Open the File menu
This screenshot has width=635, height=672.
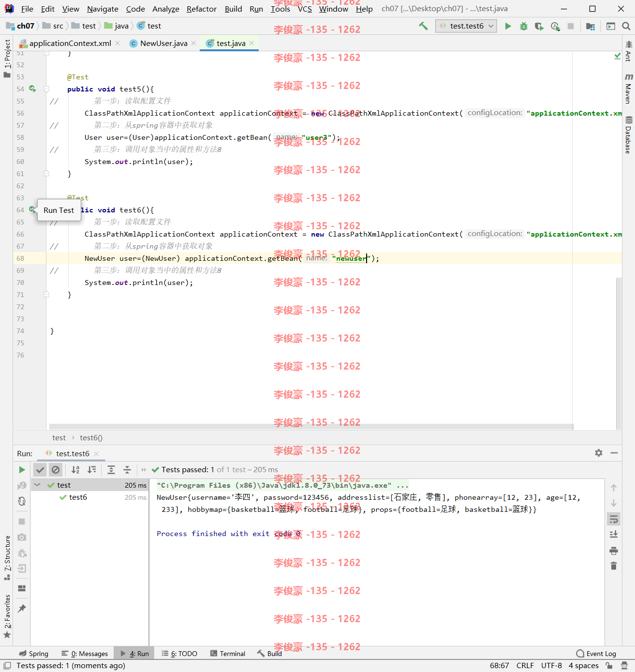click(x=27, y=9)
